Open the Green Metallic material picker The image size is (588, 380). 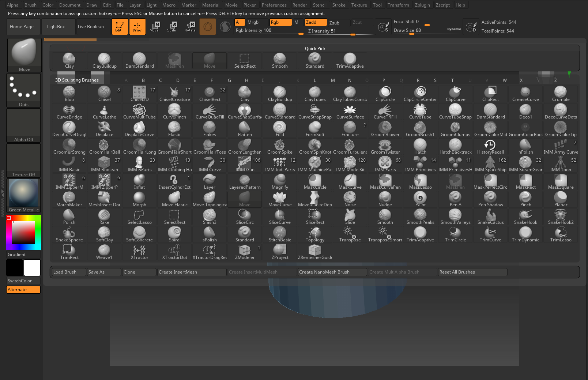coord(23,196)
